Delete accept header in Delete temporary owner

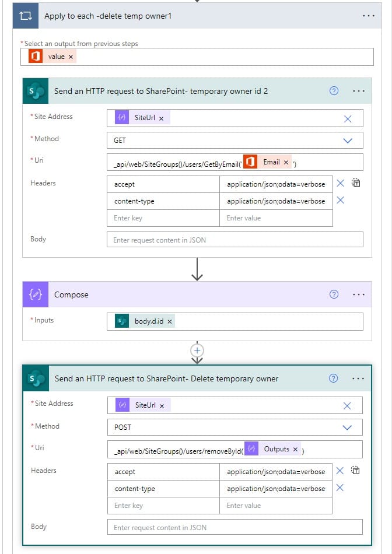point(339,470)
